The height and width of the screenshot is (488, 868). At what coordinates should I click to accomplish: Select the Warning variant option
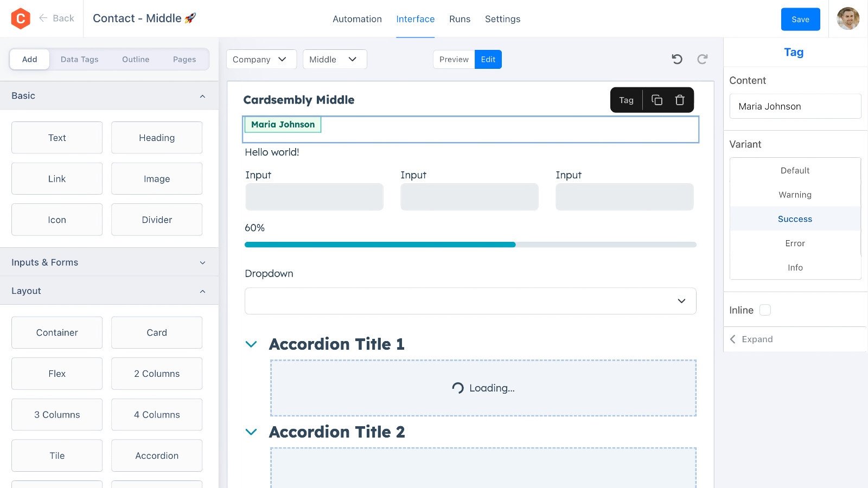795,195
